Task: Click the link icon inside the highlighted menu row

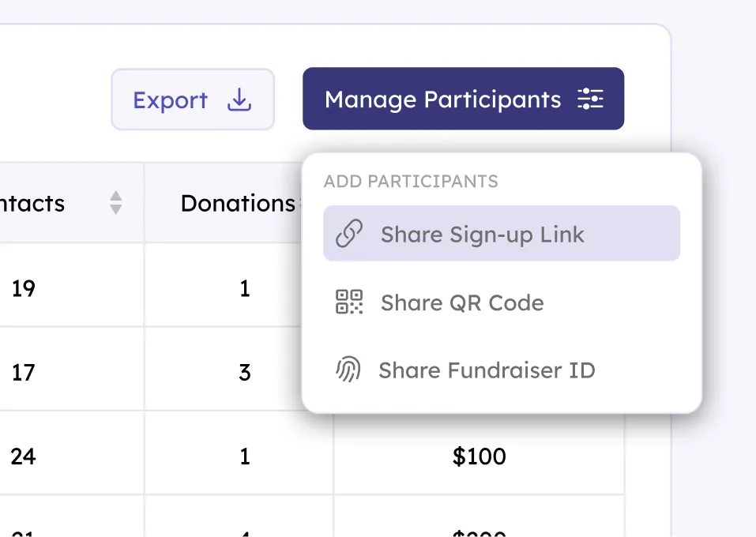Action: click(x=352, y=233)
